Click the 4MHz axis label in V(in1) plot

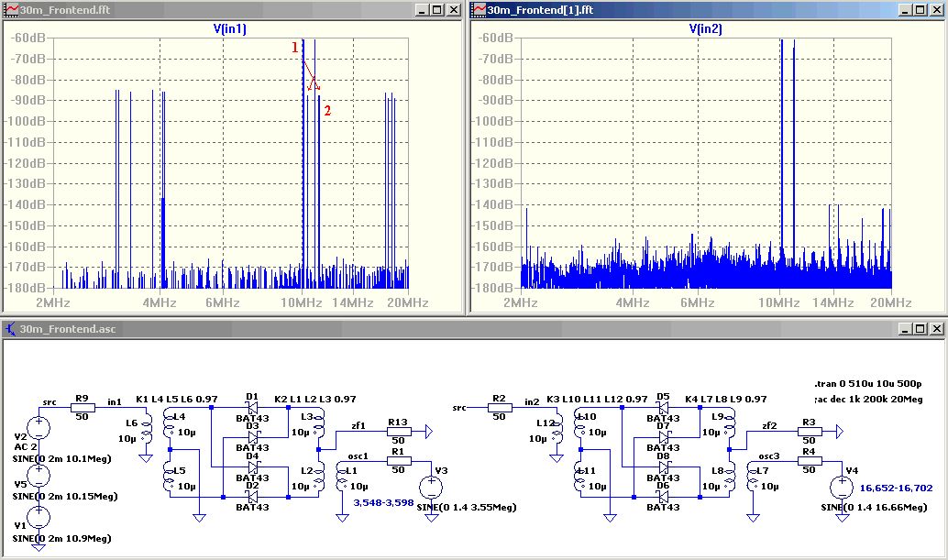click(x=160, y=302)
